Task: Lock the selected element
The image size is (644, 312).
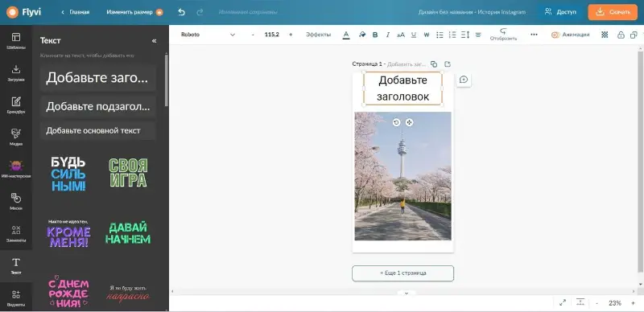Action: click(621, 35)
